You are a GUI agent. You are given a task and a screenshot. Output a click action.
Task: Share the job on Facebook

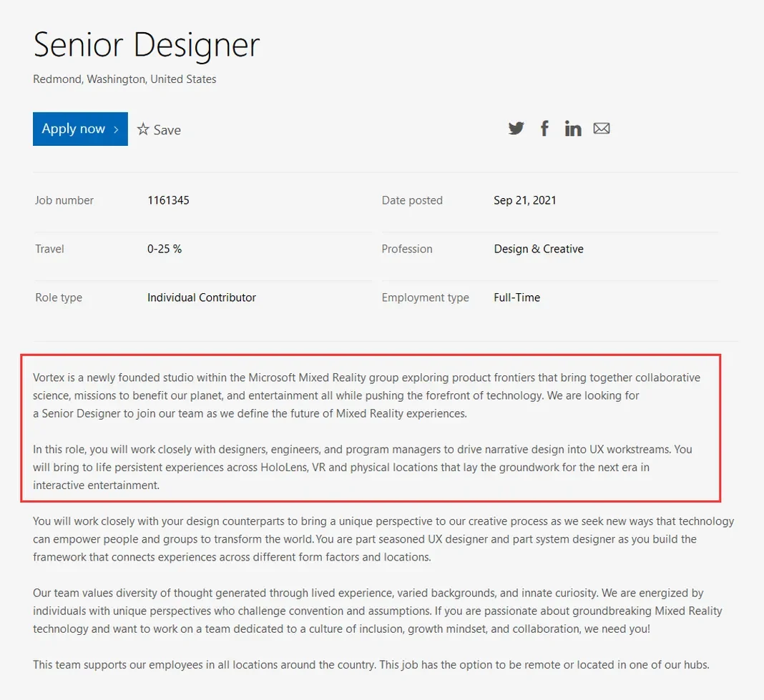click(x=544, y=128)
